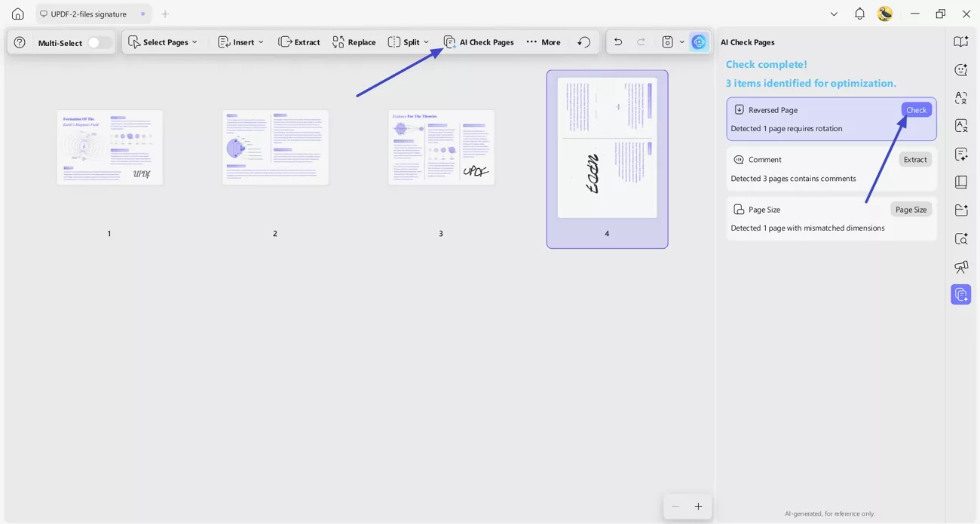Open the More menu in the toolbar
980x524 pixels.
(x=543, y=41)
